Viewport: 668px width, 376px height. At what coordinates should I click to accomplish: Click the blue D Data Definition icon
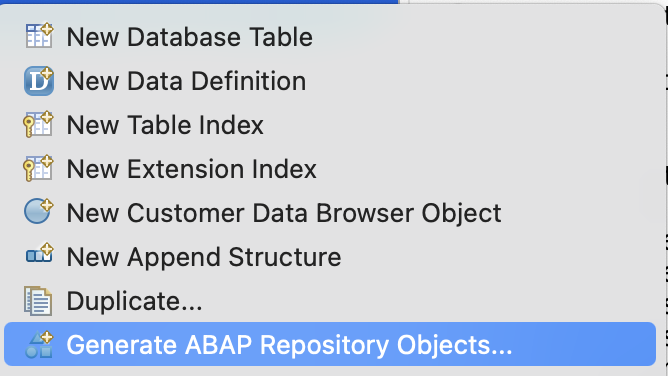[39, 80]
